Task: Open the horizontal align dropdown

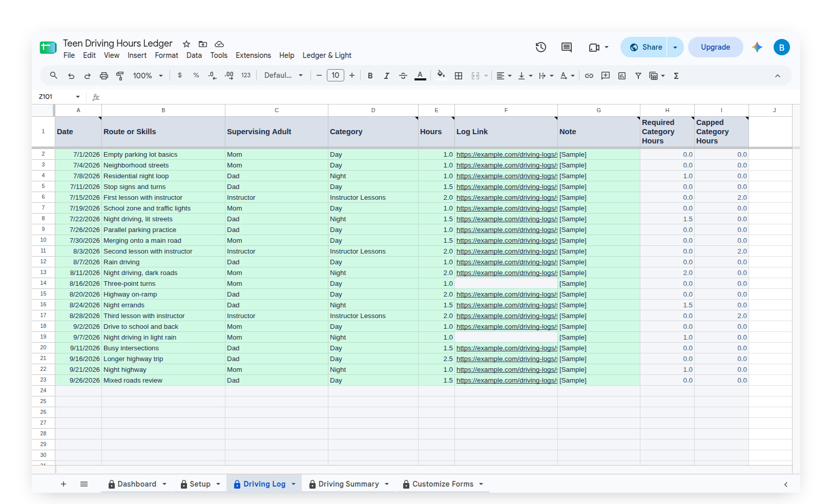Action: click(504, 76)
